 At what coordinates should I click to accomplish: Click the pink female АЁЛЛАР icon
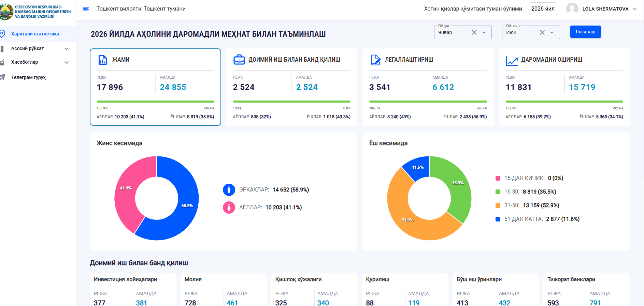229,208
